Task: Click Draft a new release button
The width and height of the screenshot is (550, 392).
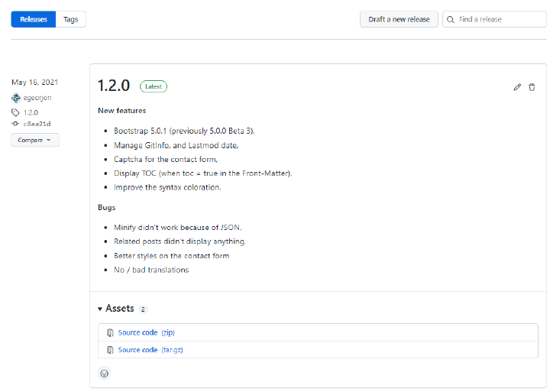Action: (x=399, y=19)
